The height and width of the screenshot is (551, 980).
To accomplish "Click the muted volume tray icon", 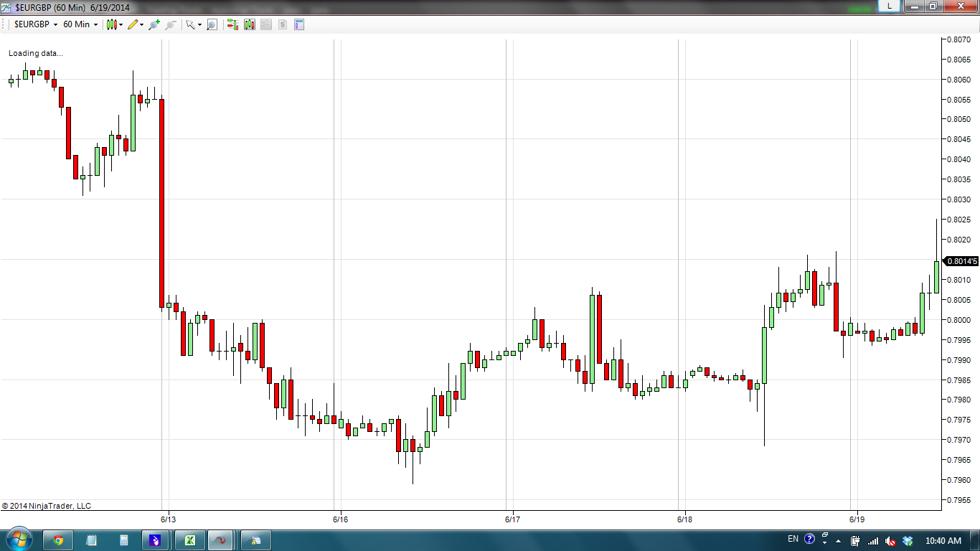I will [x=890, y=540].
